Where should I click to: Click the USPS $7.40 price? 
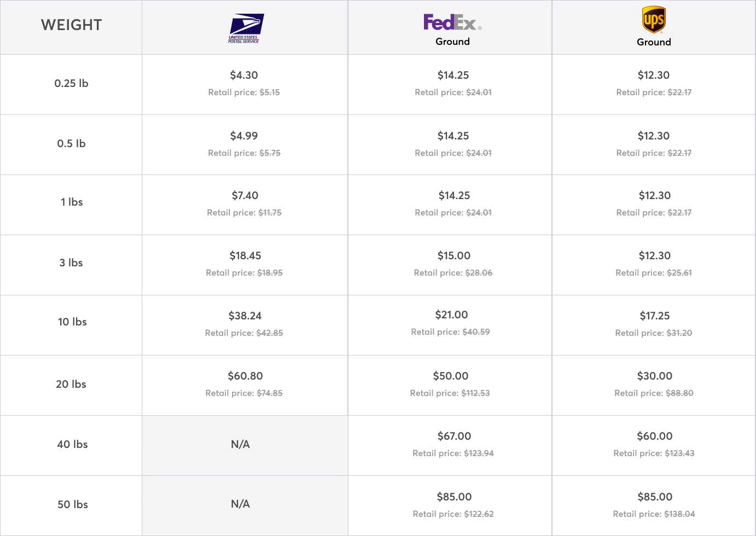click(245, 195)
